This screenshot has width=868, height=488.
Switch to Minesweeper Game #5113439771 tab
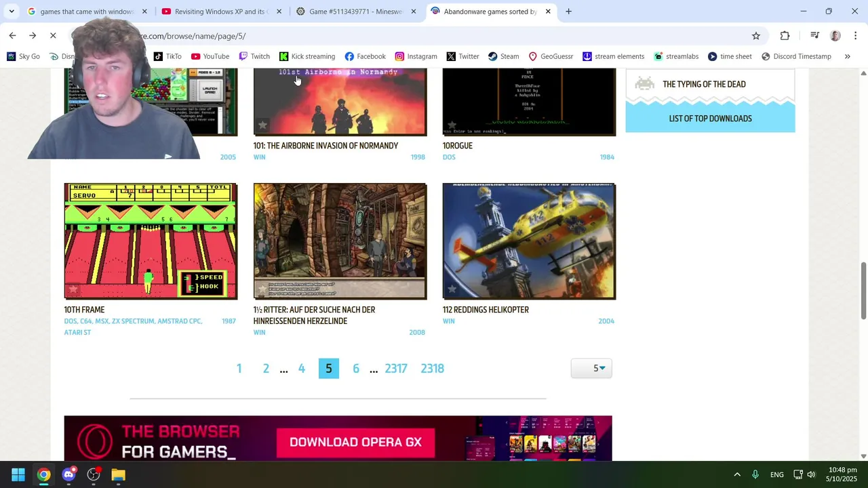356,12
